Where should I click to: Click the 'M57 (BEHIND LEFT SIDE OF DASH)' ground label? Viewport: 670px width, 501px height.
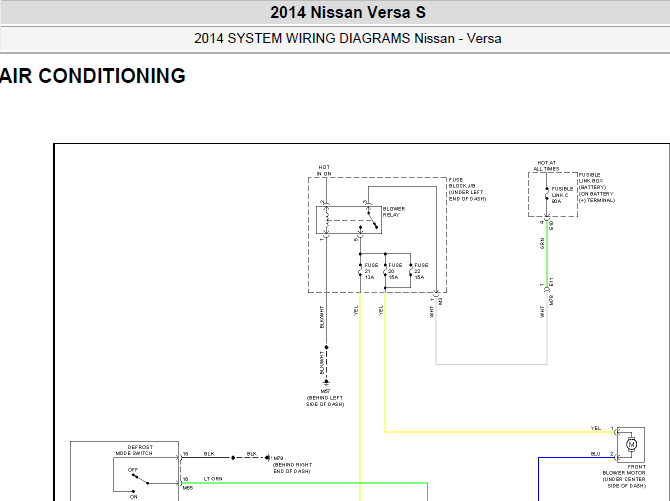(x=325, y=398)
